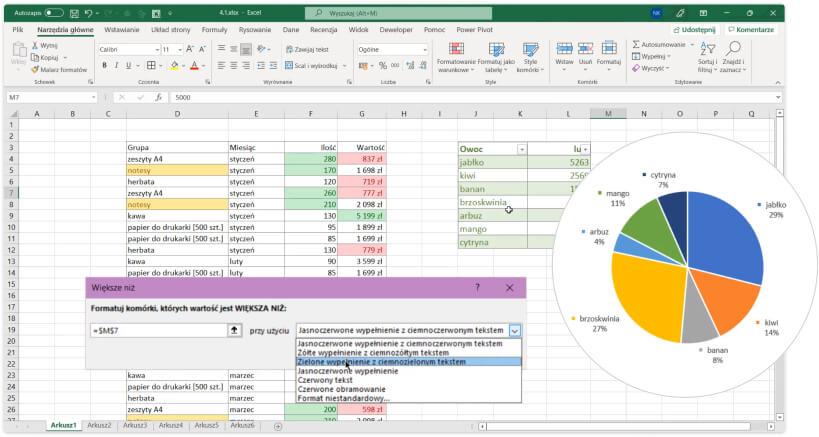Viewport: 819px width, 437px height.
Task: Click the Save icon in title bar
Action: click(75, 14)
